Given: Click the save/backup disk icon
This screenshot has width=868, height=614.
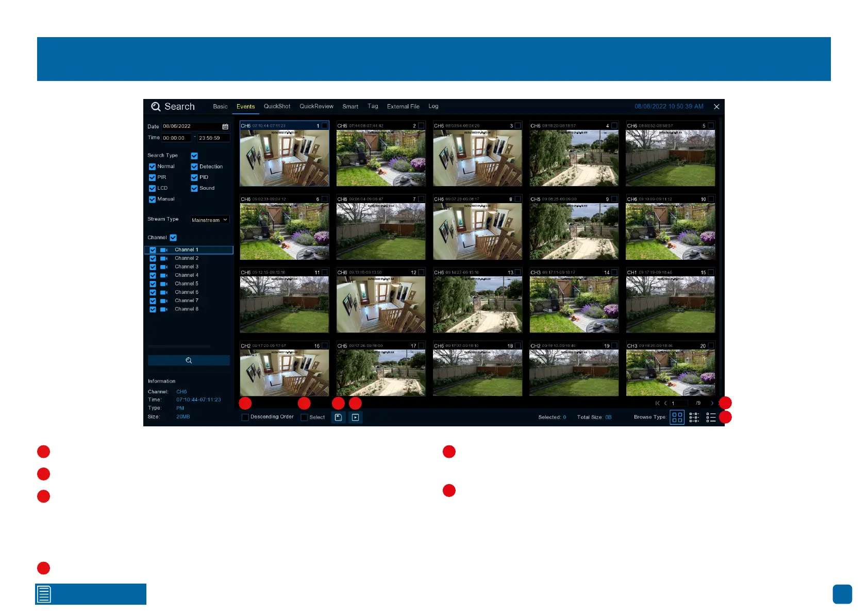Looking at the screenshot, I should pos(338,418).
